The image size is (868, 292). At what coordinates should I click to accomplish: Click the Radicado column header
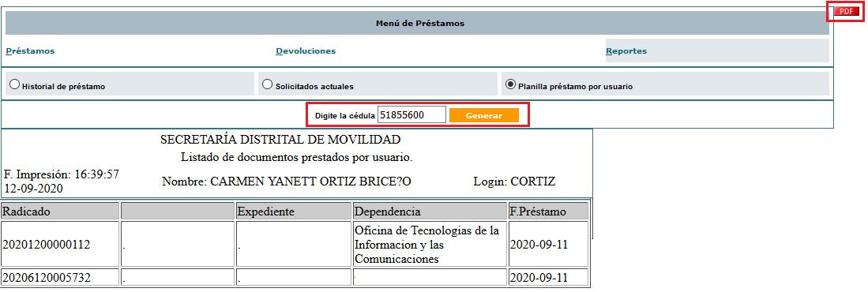click(60, 212)
